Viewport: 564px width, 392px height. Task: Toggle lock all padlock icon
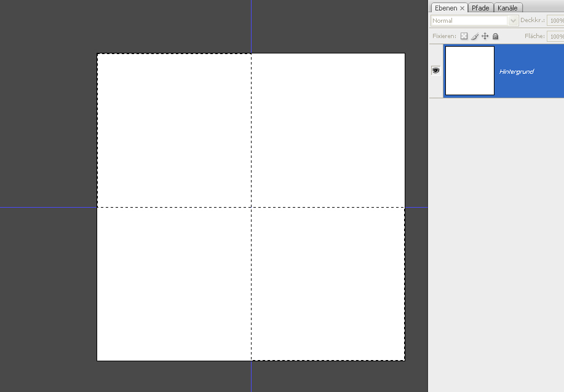click(495, 36)
